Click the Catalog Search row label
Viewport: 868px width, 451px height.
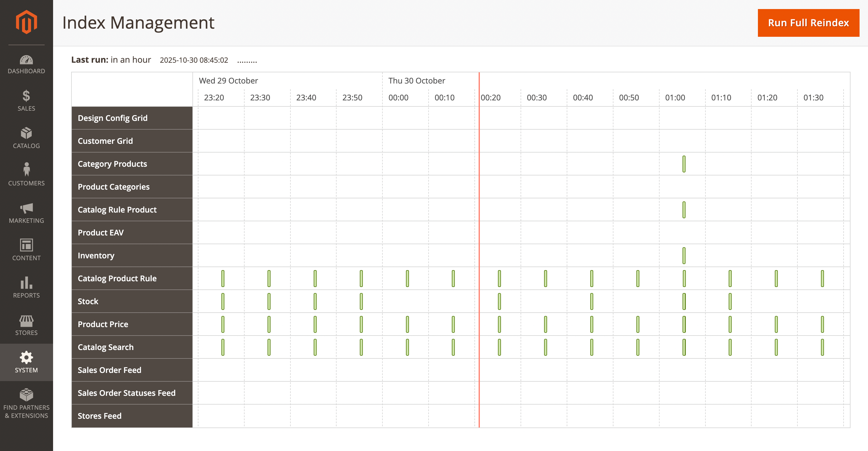tap(106, 347)
